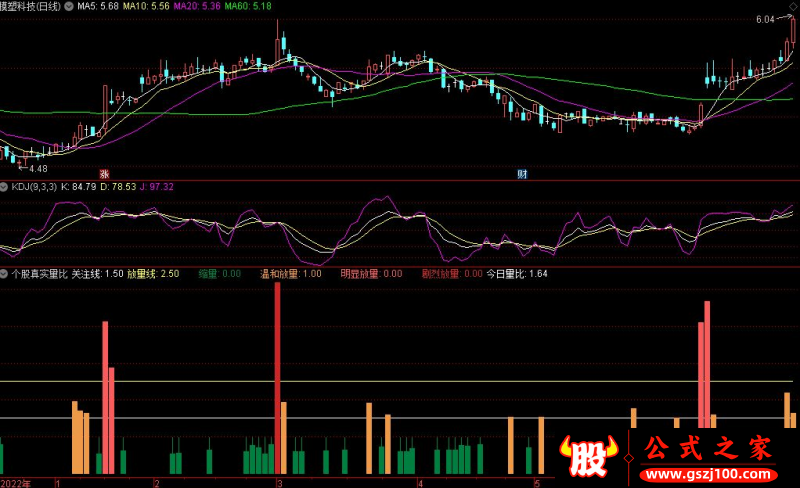Expand the dropdown arrow beside 模塑科技(日线)
The image size is (800, 488).
tap(68, 6)
